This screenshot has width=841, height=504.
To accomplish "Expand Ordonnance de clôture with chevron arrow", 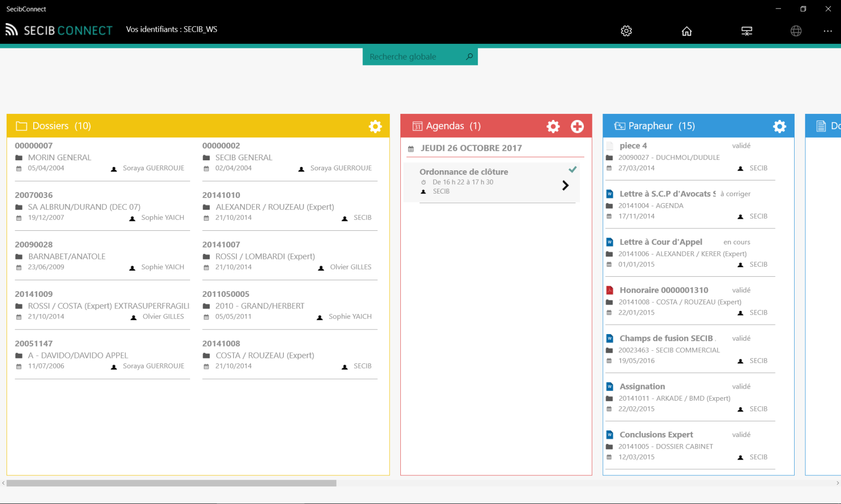I will [565, 185].
